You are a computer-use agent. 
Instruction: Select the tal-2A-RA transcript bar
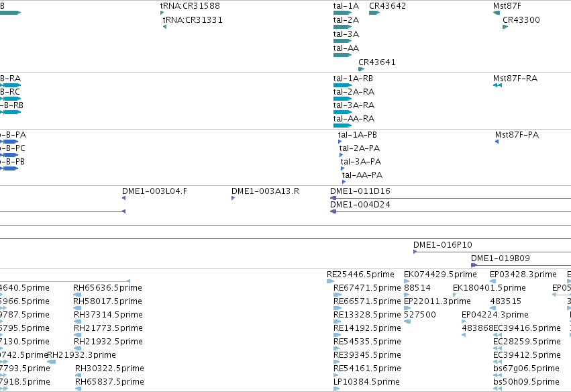click(342, 99)
